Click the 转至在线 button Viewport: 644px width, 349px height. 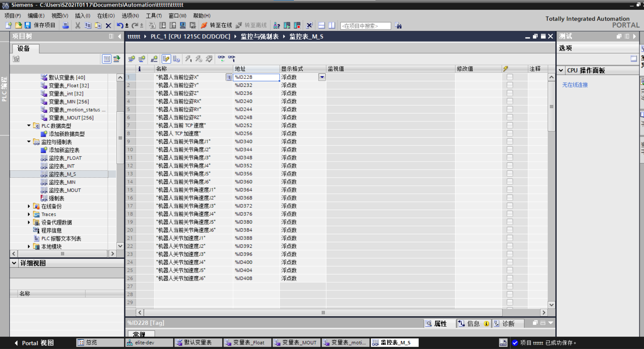[x=217, y=25]
